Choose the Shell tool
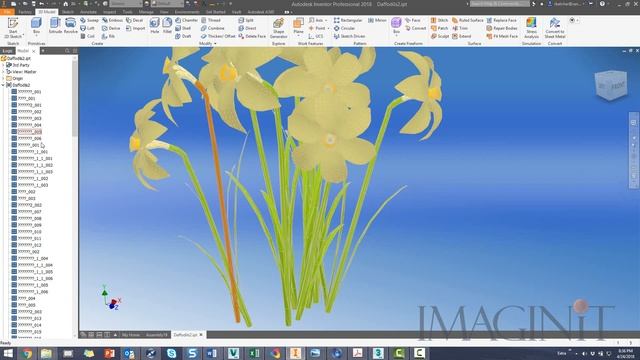Viewport: 640px width, 360px height. pyautogui.click(x=183, y=28)
